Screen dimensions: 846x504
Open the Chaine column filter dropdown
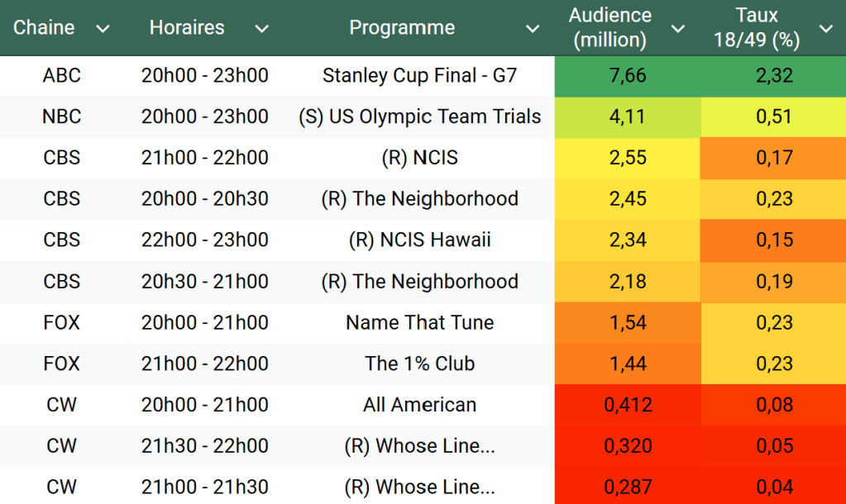click(103, 29)
